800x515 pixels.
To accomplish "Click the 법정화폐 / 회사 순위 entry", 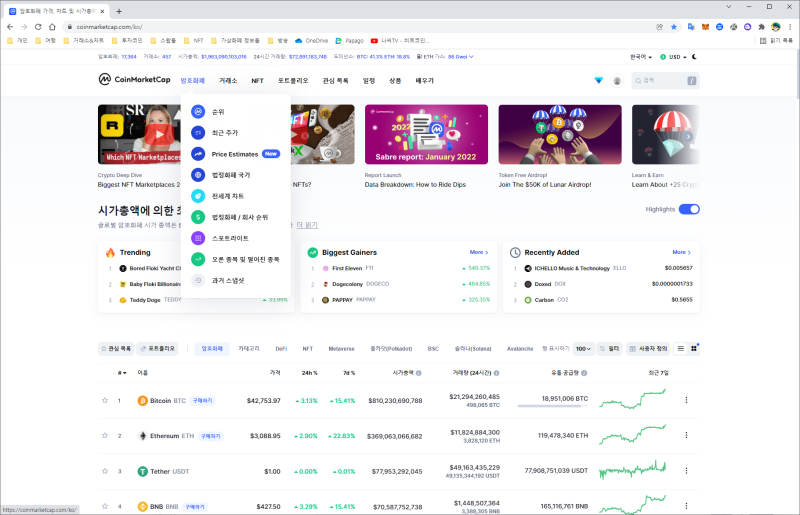I will 240,217.
